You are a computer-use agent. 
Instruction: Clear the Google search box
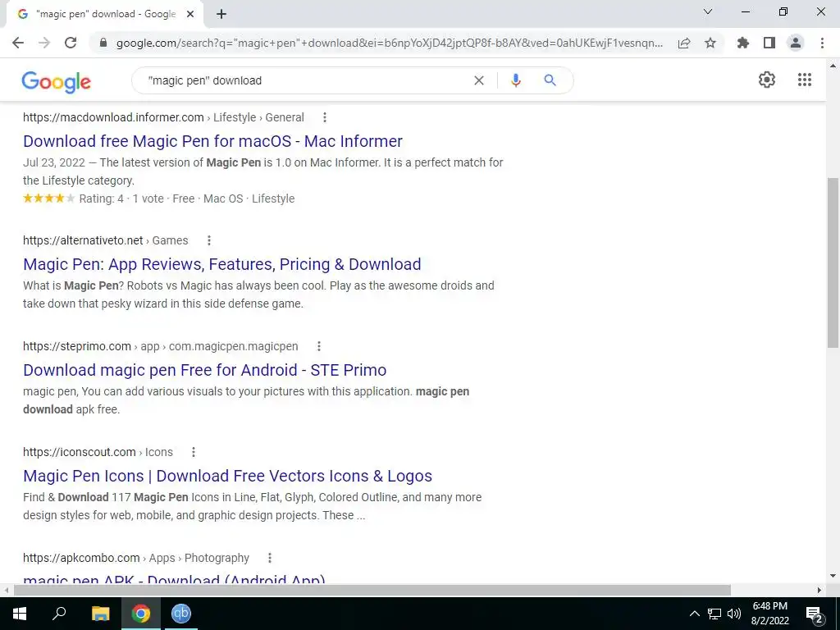479,80
